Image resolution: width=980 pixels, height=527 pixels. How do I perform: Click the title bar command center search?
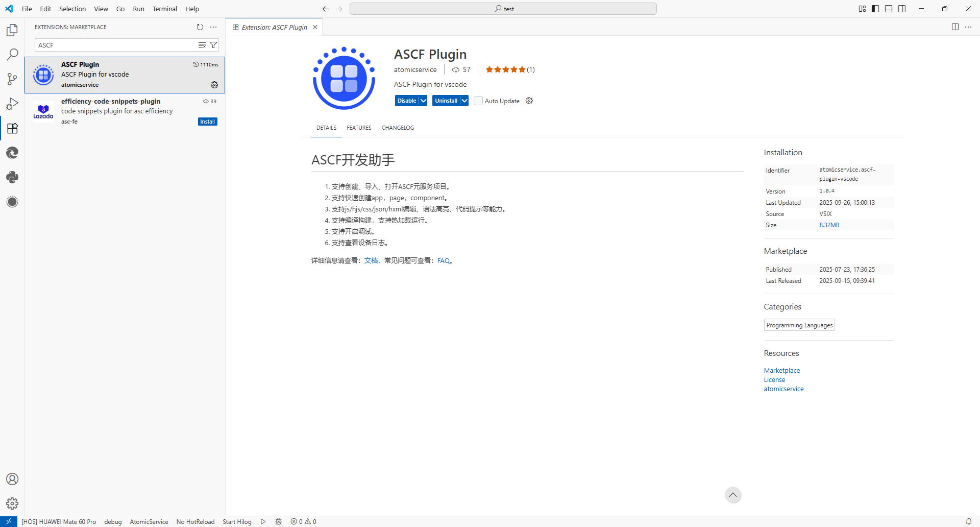503,9
